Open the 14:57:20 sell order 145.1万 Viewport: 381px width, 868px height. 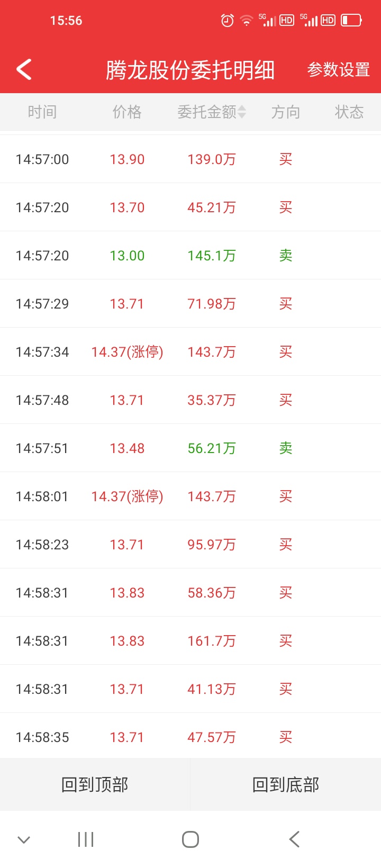[190, 256]
